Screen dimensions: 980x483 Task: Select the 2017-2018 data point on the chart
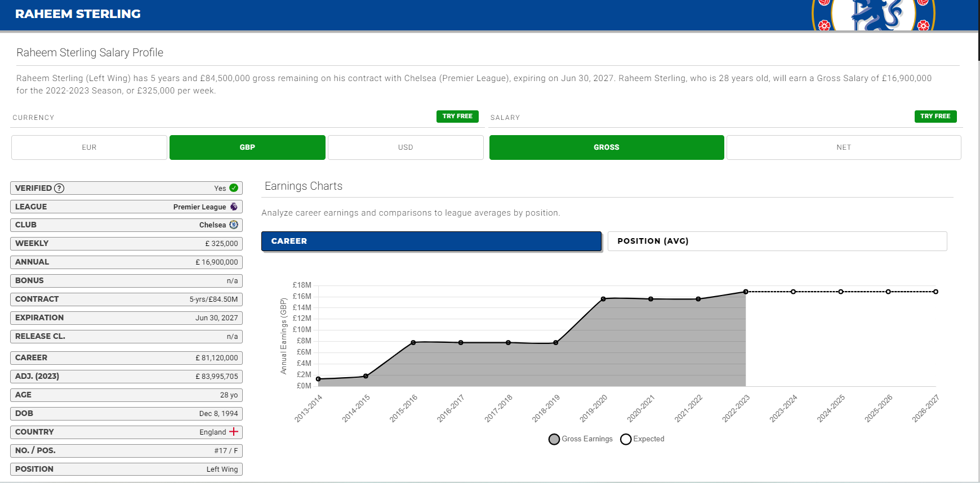coord(508,343)
